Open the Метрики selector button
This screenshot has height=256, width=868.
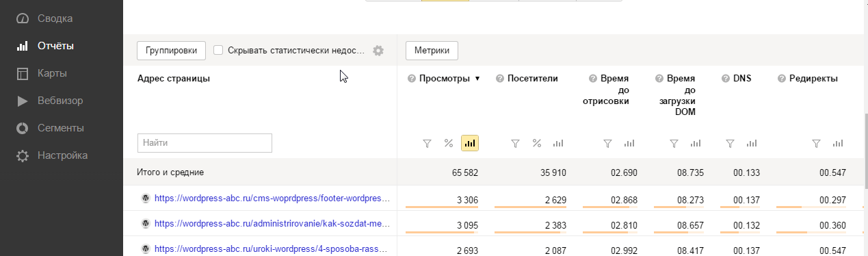click(432, 50)
